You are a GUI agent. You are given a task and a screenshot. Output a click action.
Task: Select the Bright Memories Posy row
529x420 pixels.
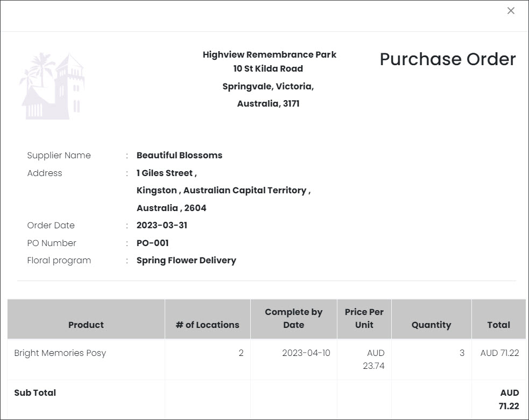point(266,359)
